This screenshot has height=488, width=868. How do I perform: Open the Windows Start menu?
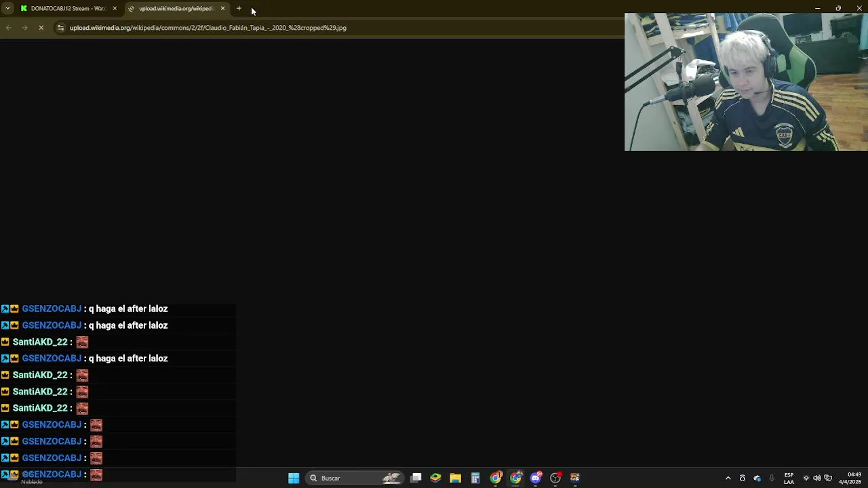[294, 478]
